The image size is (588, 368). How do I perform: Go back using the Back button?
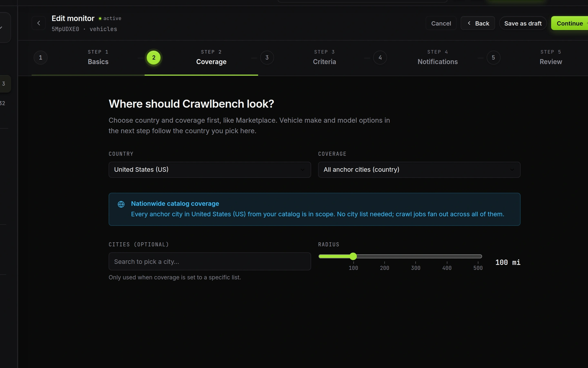coord(478,23)
